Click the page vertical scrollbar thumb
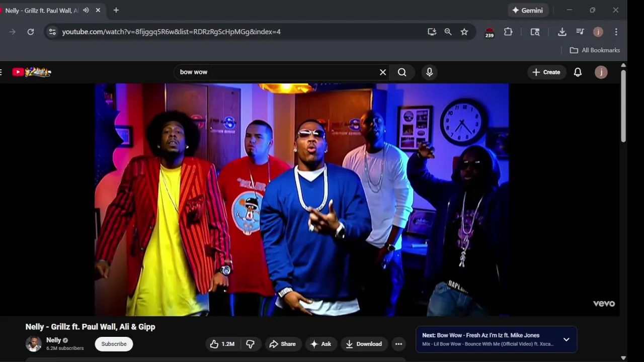 click(623, 106)
